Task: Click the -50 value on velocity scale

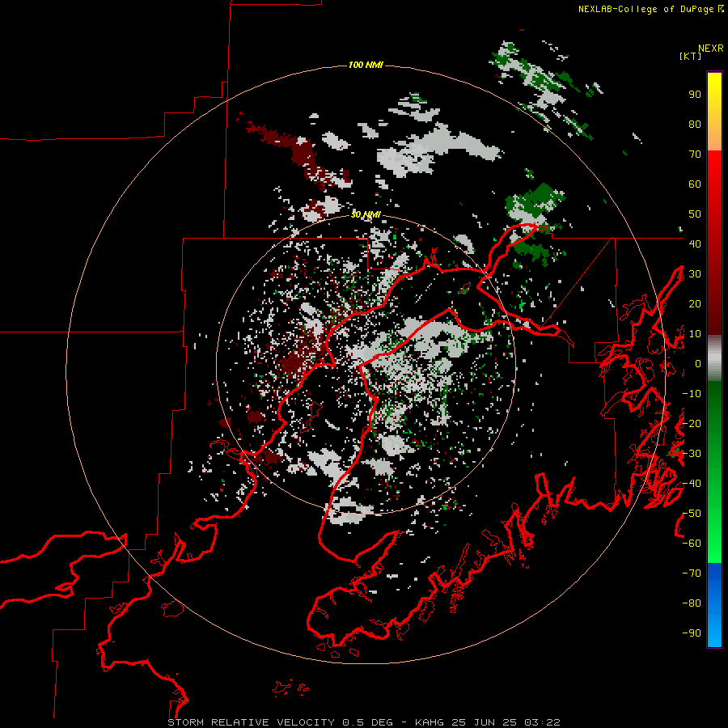Action: tap(692, 514)
